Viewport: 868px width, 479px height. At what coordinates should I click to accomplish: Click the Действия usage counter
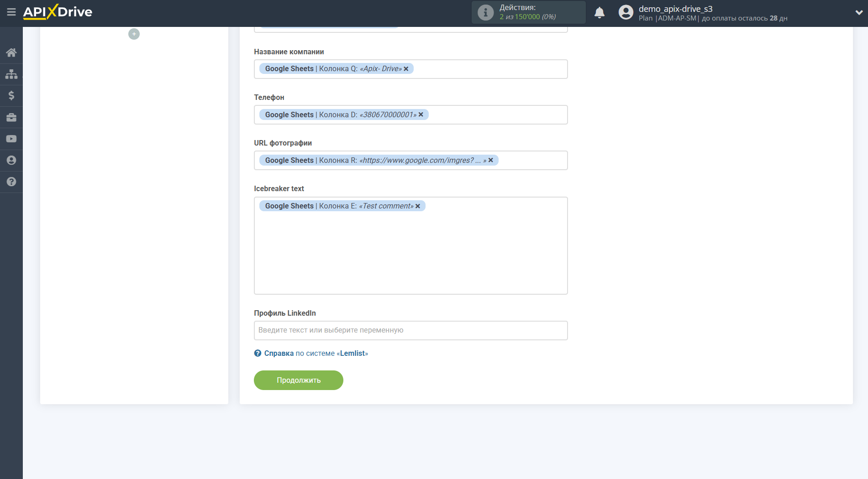click(528, 12)
